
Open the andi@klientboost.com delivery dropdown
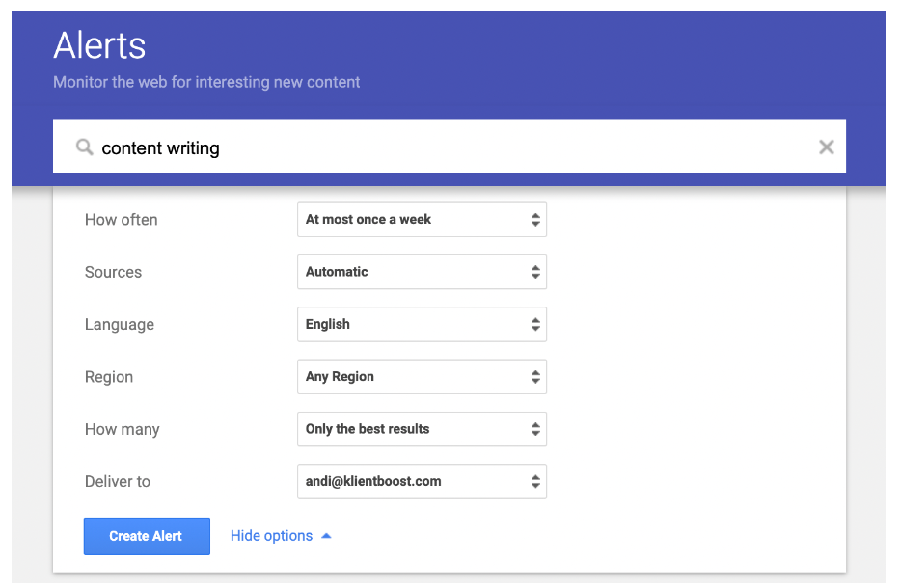tap(422, 482)
